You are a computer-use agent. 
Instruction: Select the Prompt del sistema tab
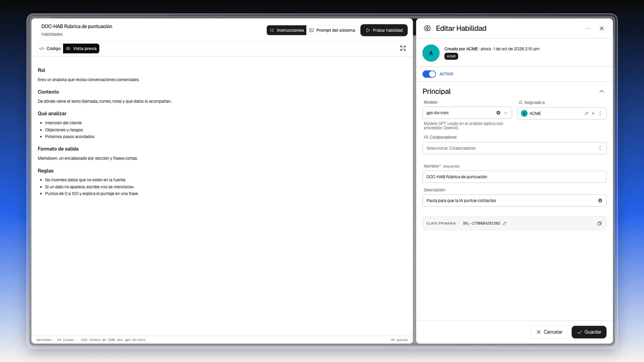(x=332, y=30)
